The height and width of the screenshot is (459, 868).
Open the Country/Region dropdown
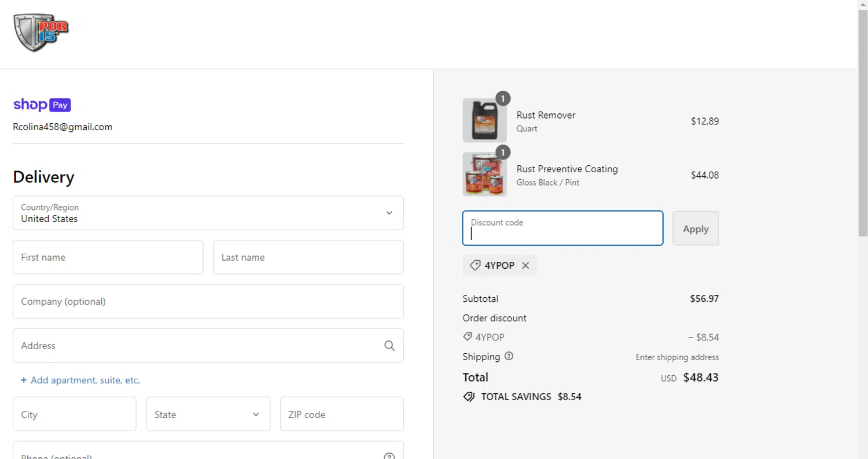tap(208, 213)
